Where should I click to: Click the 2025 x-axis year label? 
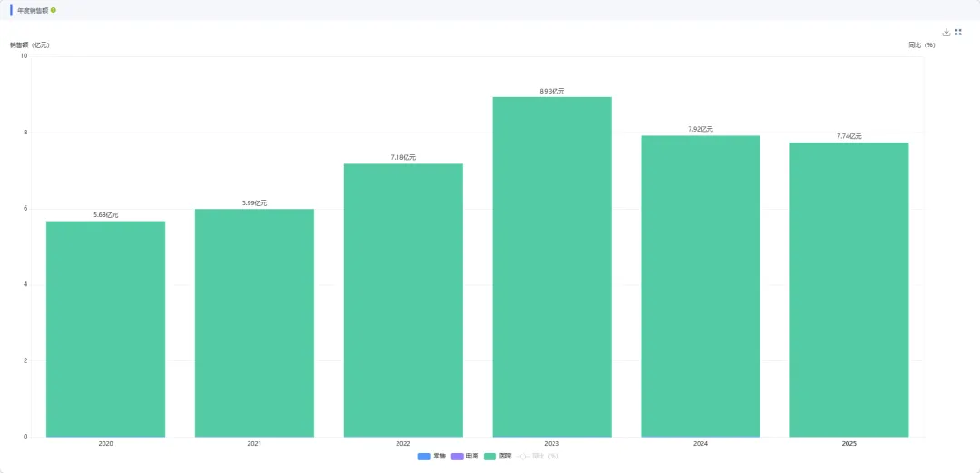[848, 444]
